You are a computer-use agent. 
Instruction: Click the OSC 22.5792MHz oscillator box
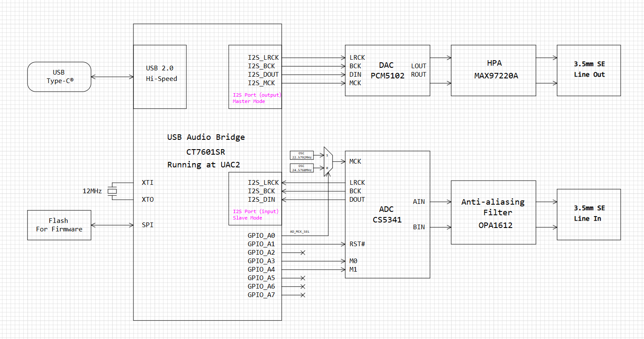pos(302,155)
